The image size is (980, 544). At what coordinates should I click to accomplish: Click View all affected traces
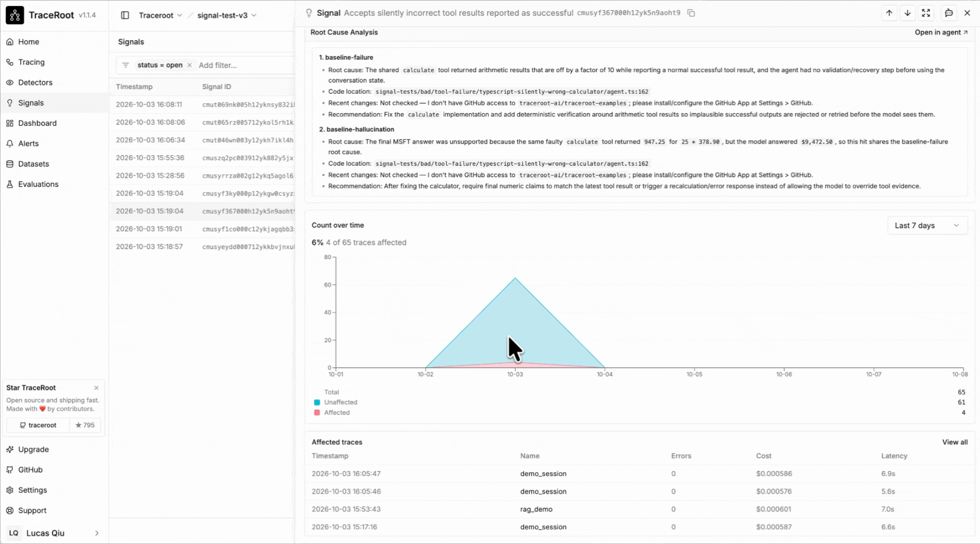955,442
